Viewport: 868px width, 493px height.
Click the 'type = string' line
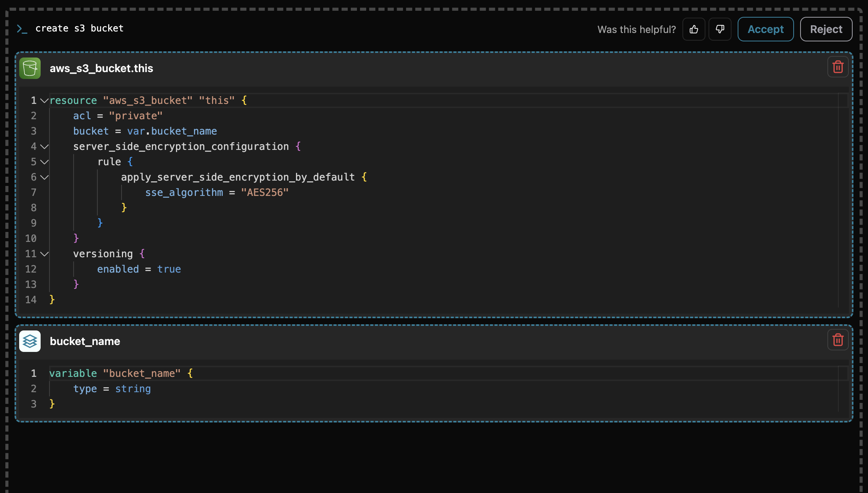112,389
